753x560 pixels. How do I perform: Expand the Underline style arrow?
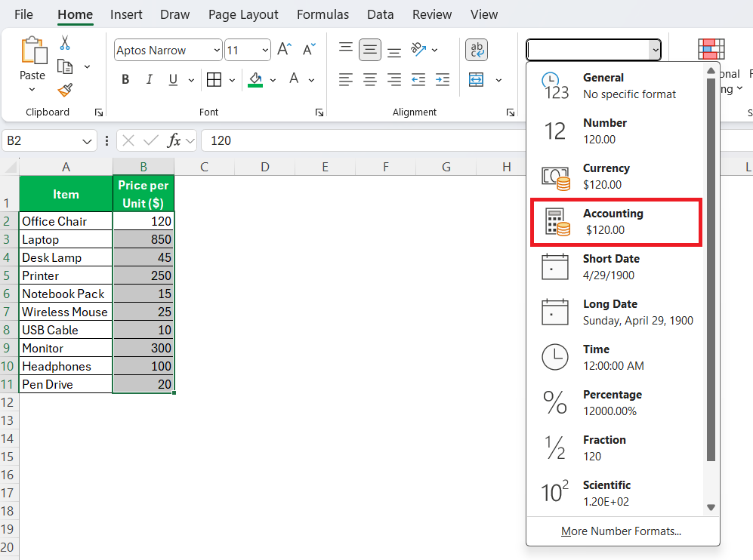pyautogui.click(x=191, y=80)
